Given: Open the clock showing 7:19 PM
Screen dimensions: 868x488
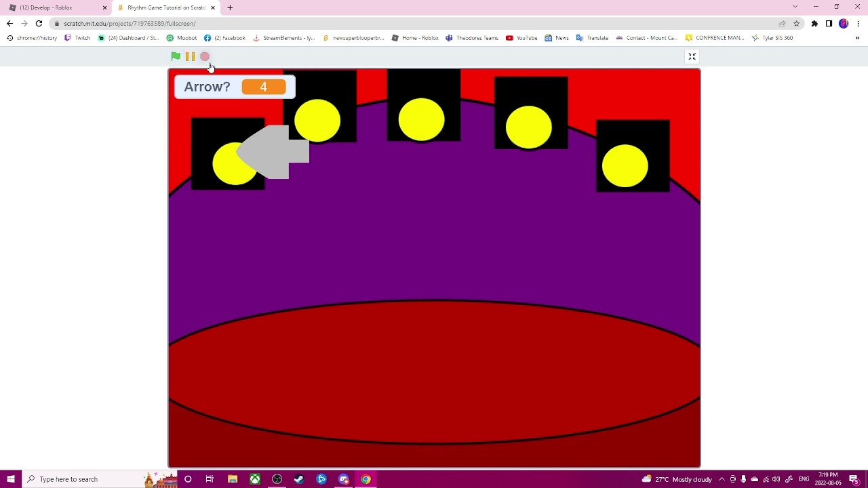Looking at the screenshot, I should [x=828, y=479].
